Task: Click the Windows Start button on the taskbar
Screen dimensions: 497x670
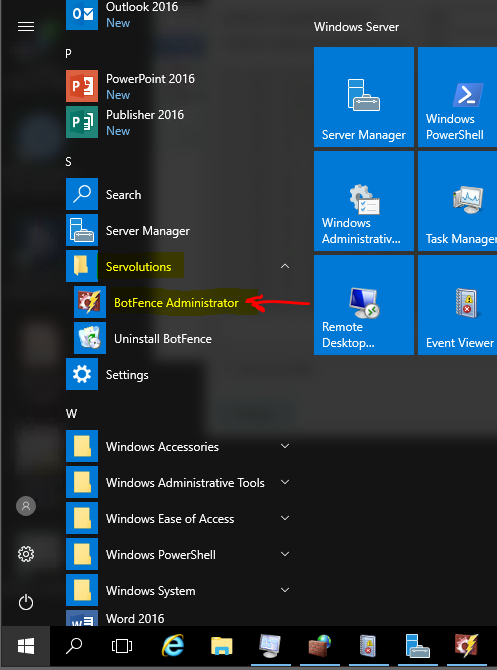Action: (x=26, y=646)
